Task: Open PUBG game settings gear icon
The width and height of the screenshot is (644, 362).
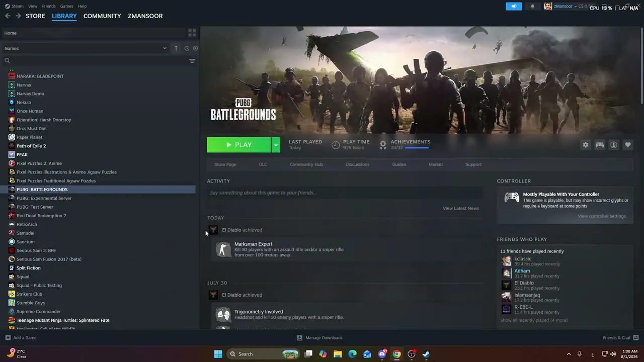Action: [586, 145]
